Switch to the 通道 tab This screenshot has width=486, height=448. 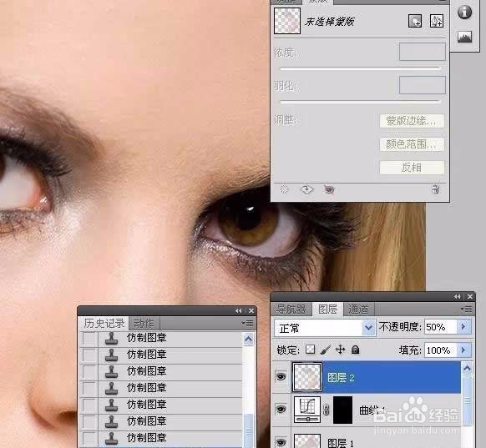click(x=358, y=309)
